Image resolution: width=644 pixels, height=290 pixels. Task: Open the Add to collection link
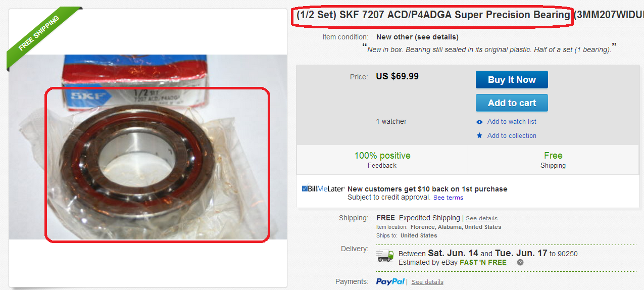pos(512,135)
